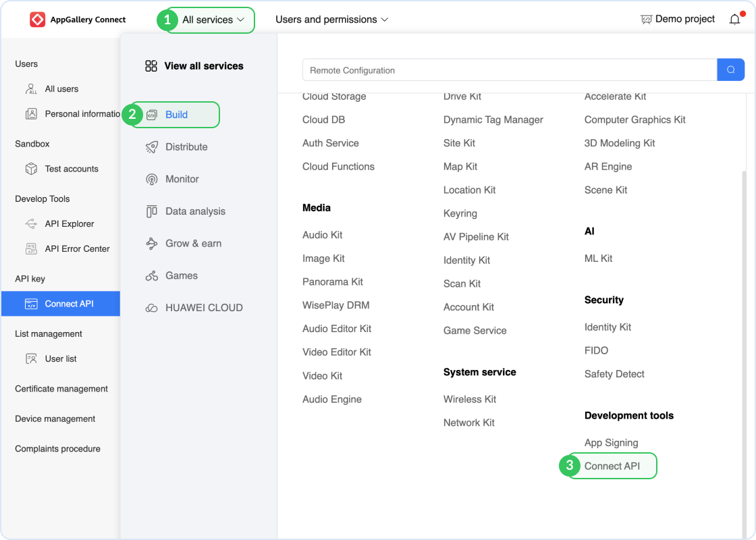
Task: Open Scene Kit service
Action: tap(606, 190)
